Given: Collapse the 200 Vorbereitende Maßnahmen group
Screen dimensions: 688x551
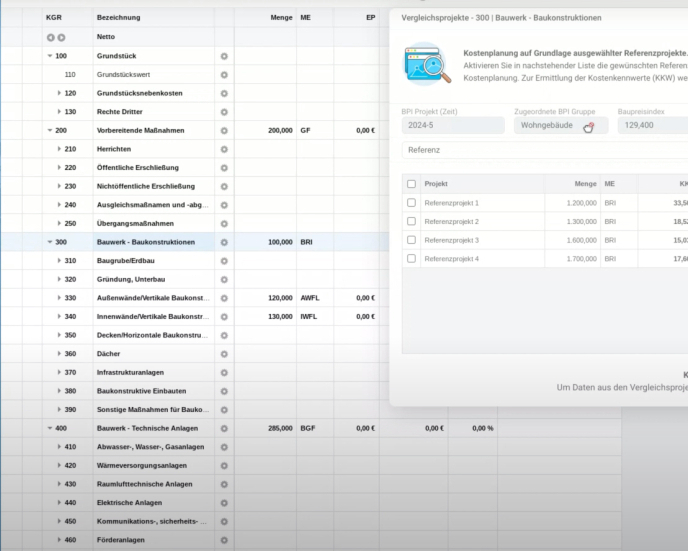Looking at the screenshot, I should [x=50, y=130].
